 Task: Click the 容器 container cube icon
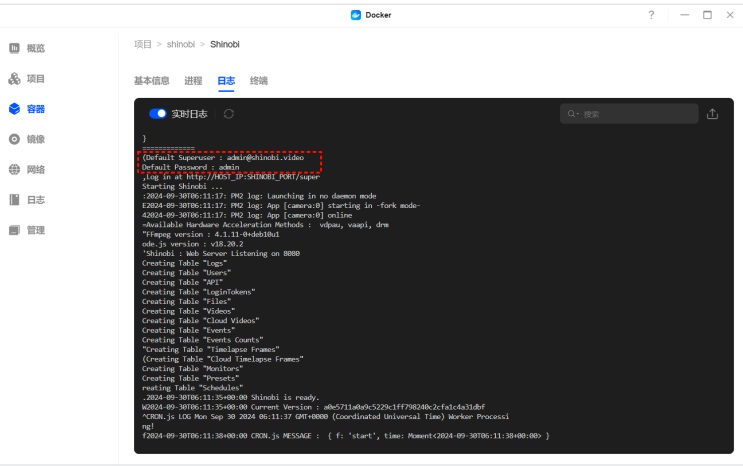15,109
